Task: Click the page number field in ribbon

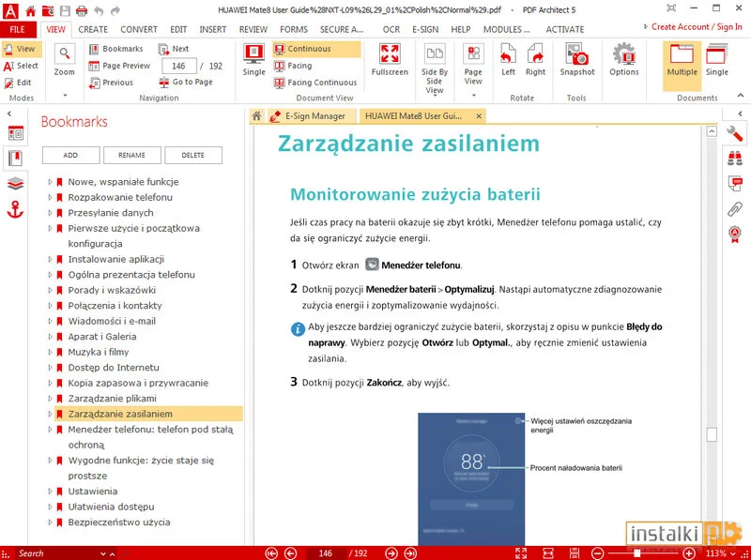Action: 178,66
